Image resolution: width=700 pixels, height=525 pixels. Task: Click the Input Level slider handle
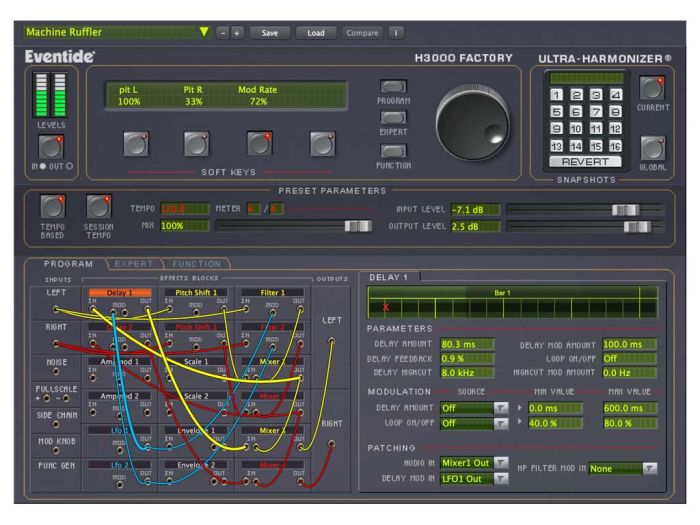pos(625,209)
